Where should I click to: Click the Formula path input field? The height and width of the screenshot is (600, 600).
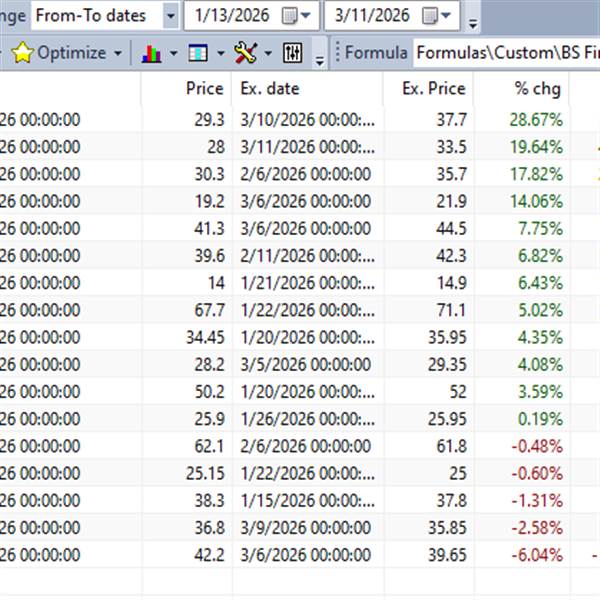tap(505, 53)
